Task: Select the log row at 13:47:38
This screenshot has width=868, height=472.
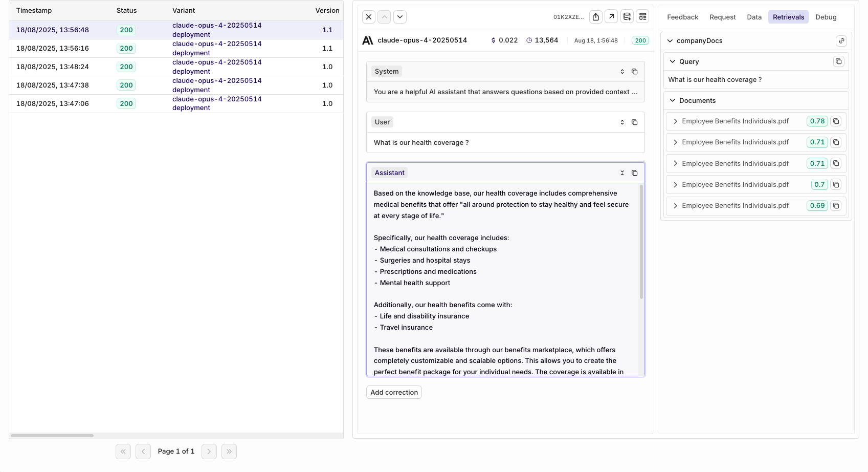Action: coord(176,85)
